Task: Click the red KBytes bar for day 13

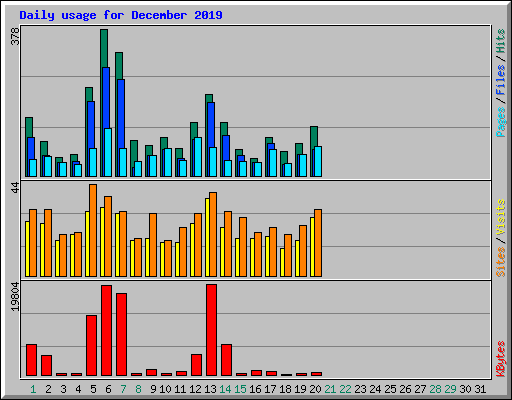Action: 211,330
